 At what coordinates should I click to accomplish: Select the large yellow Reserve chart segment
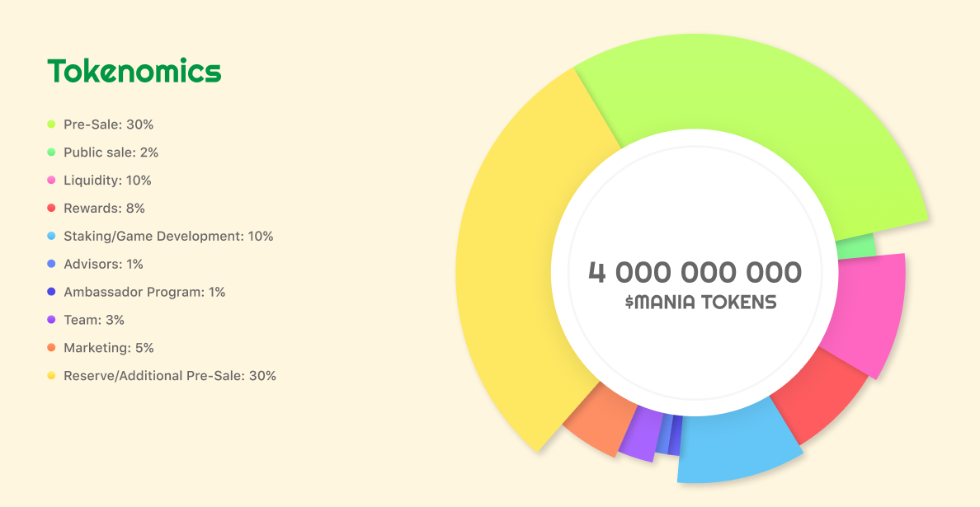coord(520,264)
